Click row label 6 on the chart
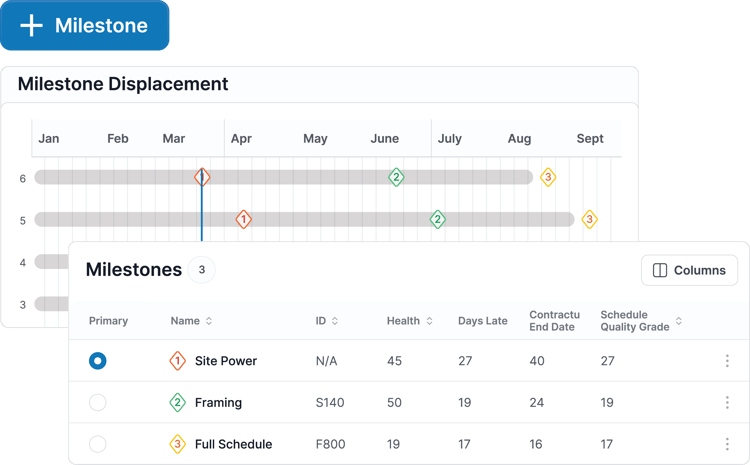 (22, 178)
